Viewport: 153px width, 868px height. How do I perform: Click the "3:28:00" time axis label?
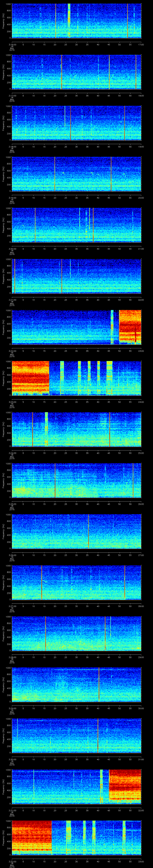tap(12, 657)
